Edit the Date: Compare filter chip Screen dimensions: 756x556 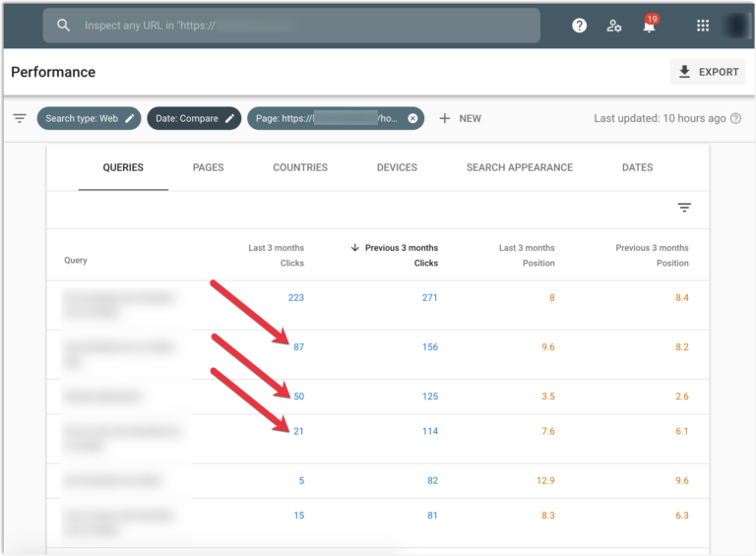(194, 118)
